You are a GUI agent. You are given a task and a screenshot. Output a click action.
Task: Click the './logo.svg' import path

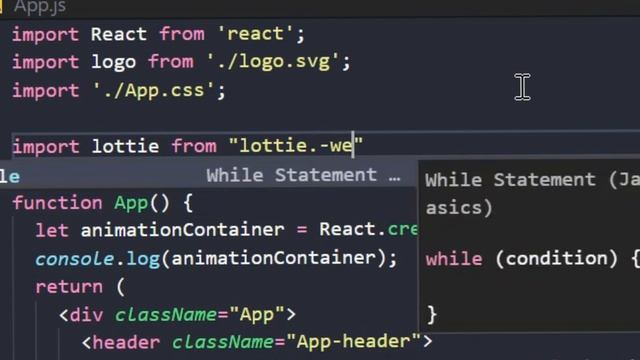[x=273, y=62]
